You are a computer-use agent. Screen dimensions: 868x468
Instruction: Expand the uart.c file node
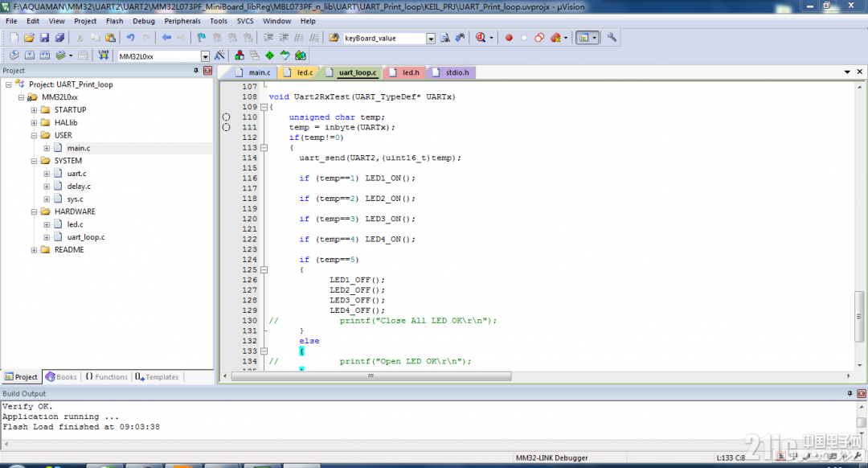coord(47,174)
